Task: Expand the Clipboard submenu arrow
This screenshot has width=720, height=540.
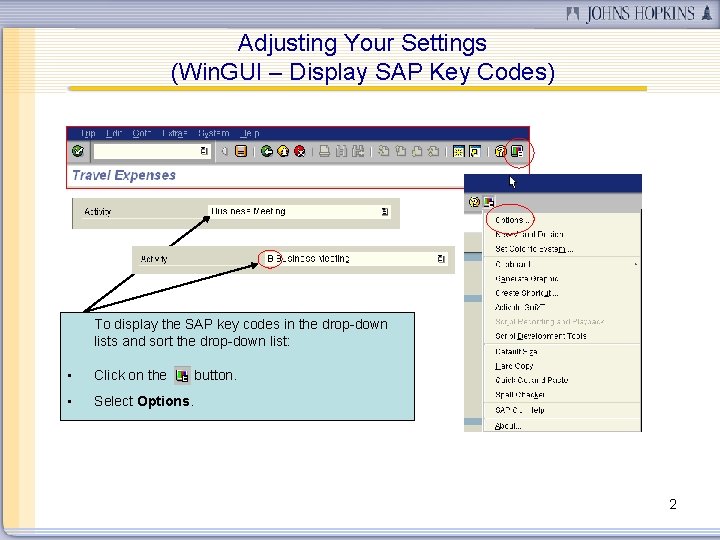Action: point(636,264)
